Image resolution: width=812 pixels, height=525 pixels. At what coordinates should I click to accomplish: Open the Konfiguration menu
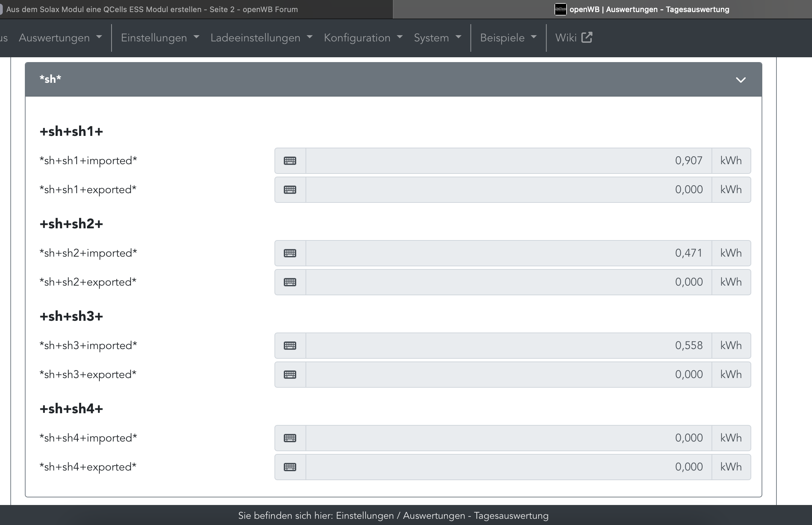(363, 38)
